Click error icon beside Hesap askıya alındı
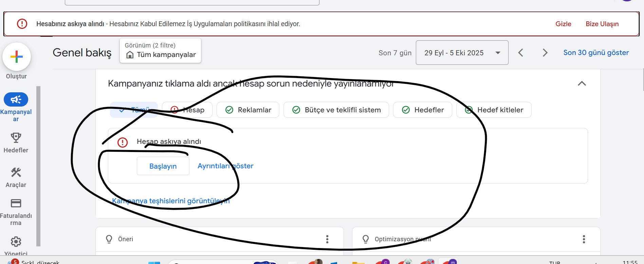Viewport: 644px width, 264px height. (x=123, y=142)
